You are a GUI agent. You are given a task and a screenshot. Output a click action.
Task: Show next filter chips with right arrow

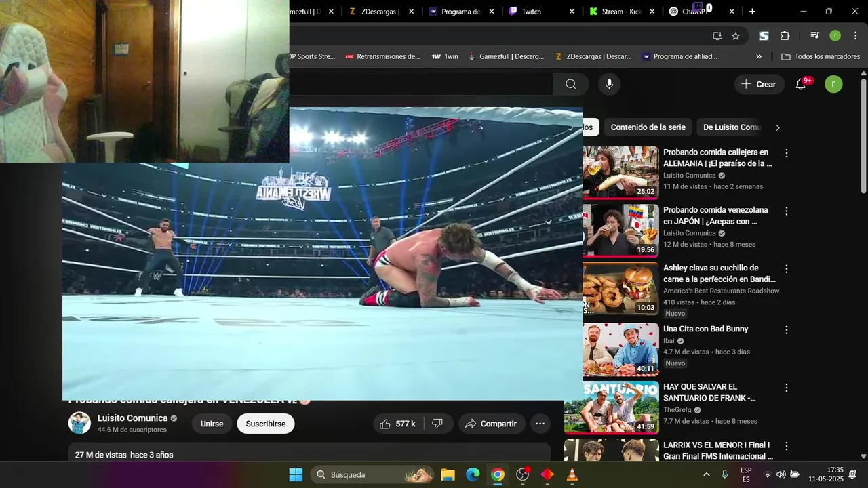pyautogui.click(x=777, y=127)
